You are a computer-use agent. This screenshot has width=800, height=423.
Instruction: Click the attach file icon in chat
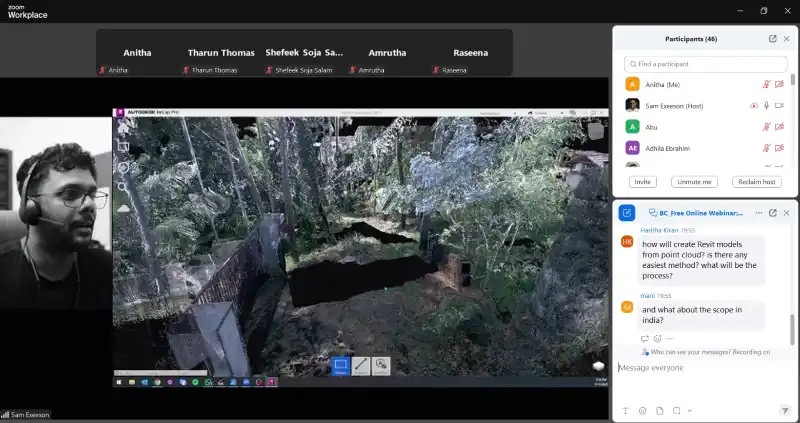click(x=659, y=410)
